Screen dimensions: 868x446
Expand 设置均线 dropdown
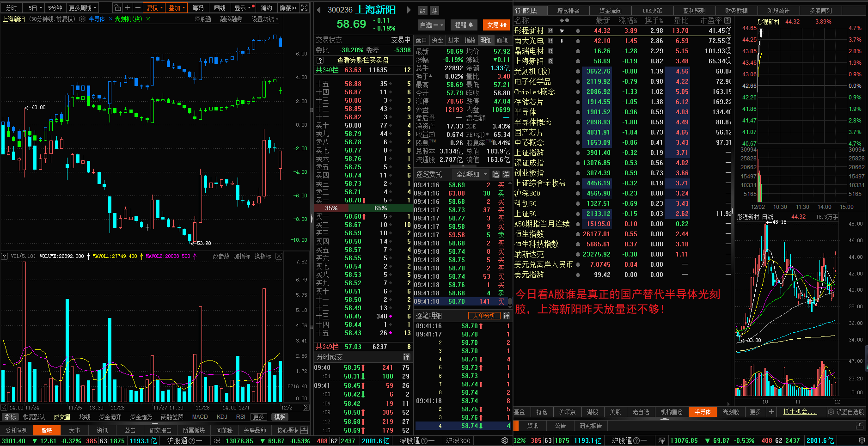coord(265,19)
